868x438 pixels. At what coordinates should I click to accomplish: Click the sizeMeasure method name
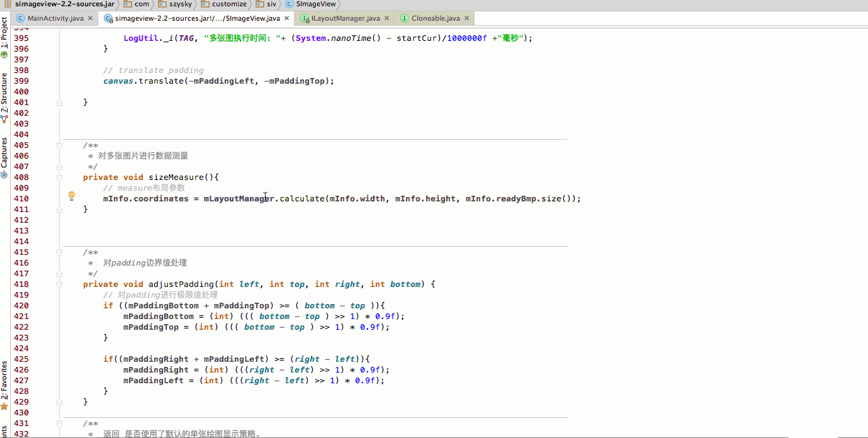[176, 177]
